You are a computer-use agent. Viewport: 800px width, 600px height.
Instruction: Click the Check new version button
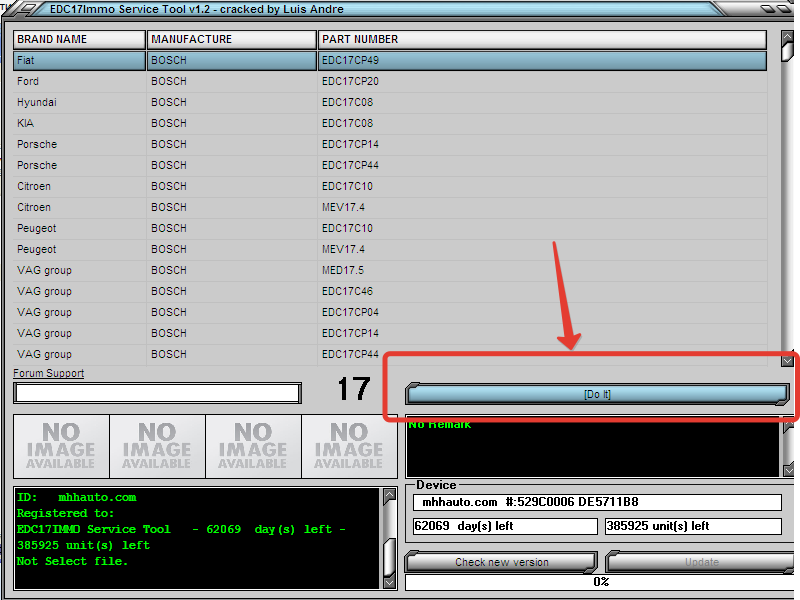501,562
